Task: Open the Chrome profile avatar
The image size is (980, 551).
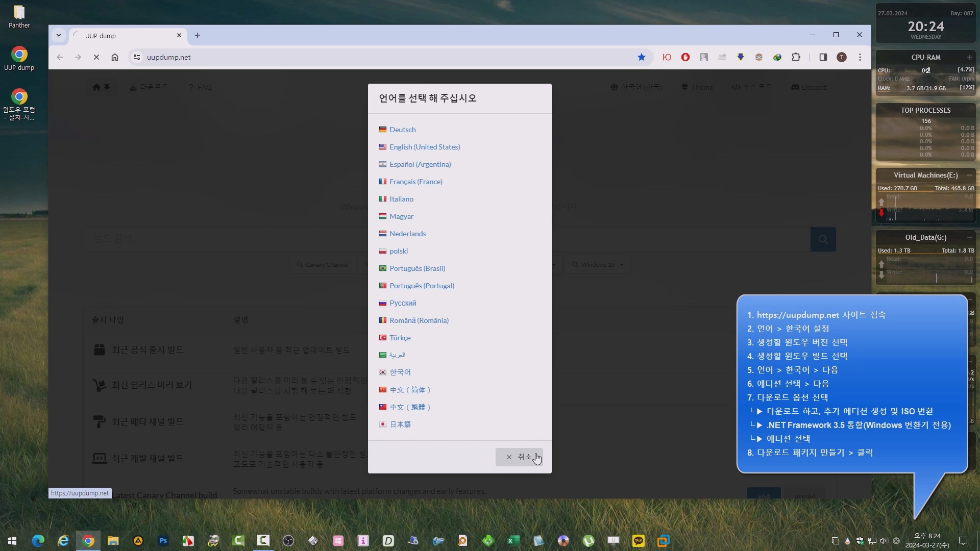Action: pyautogui.click(x=842, y=57)
